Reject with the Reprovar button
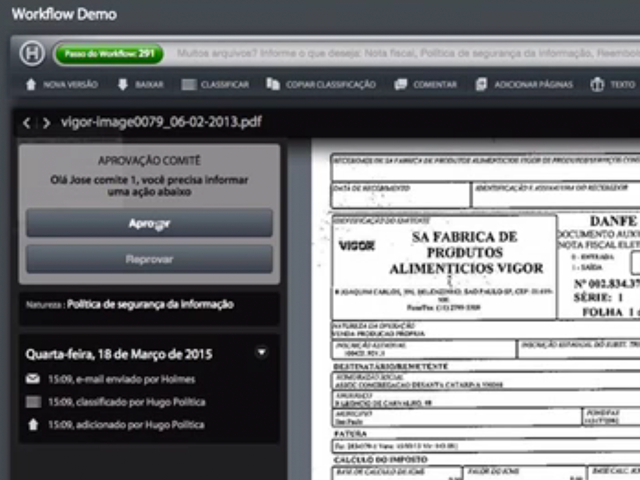This screenshot has width=640, height=480. (149, 259)
